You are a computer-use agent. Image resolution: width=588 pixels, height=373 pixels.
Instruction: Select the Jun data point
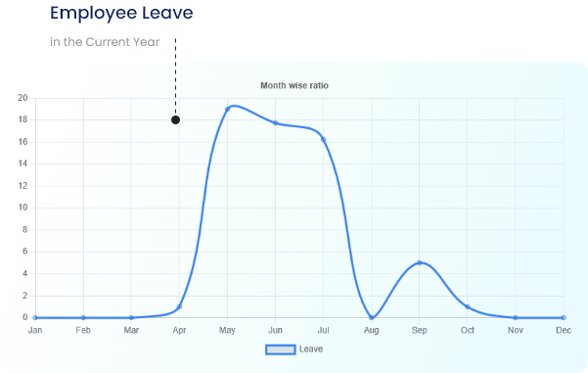pyautogui.click(x=275, y=123)
